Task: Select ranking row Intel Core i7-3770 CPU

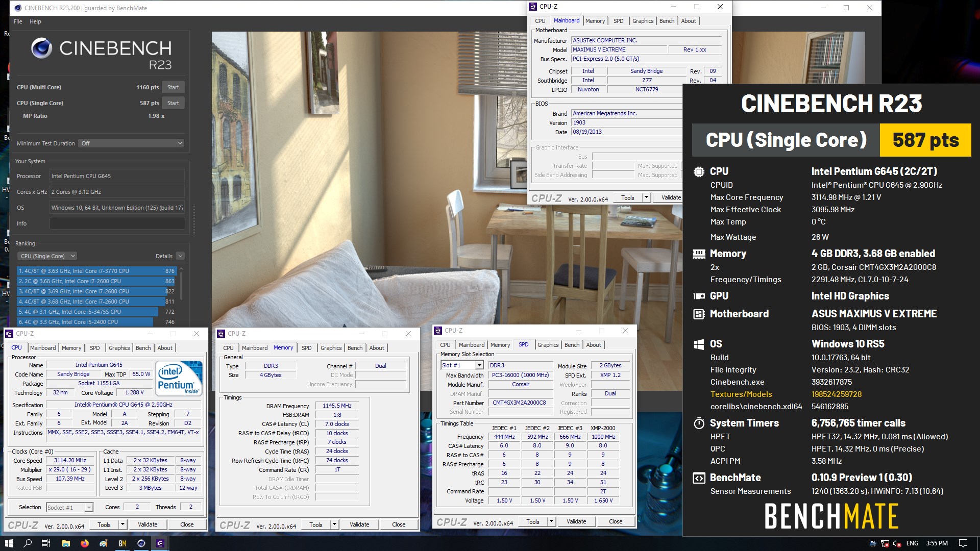Action: coord(96,271)
